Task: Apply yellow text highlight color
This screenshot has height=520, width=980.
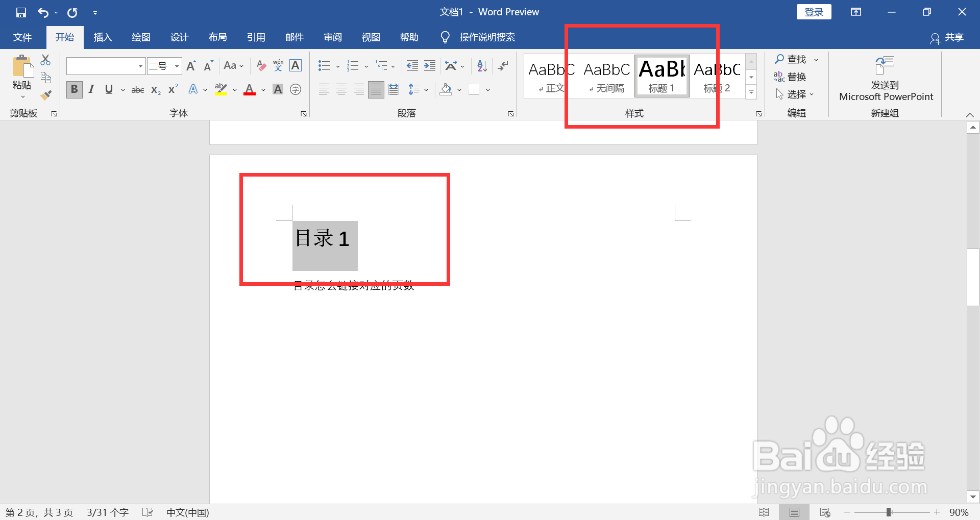Action: pyautogui.click(x=221, y=90)
